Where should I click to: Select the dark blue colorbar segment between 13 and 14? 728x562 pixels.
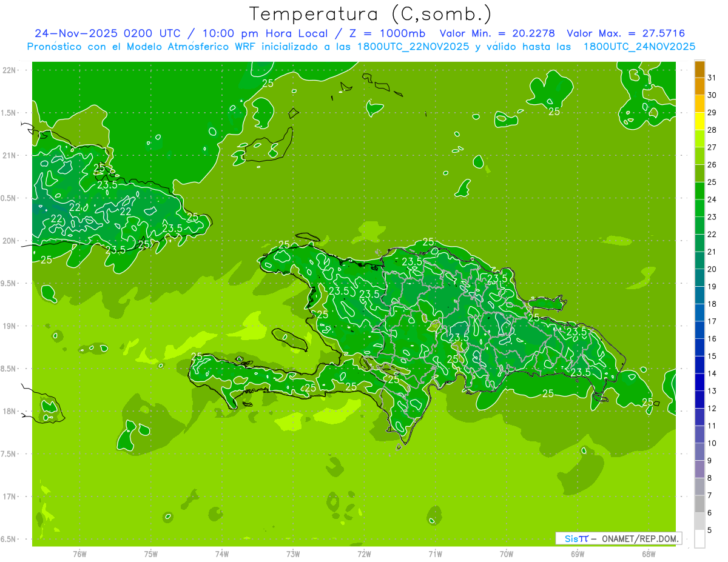(x=699, y=383)
